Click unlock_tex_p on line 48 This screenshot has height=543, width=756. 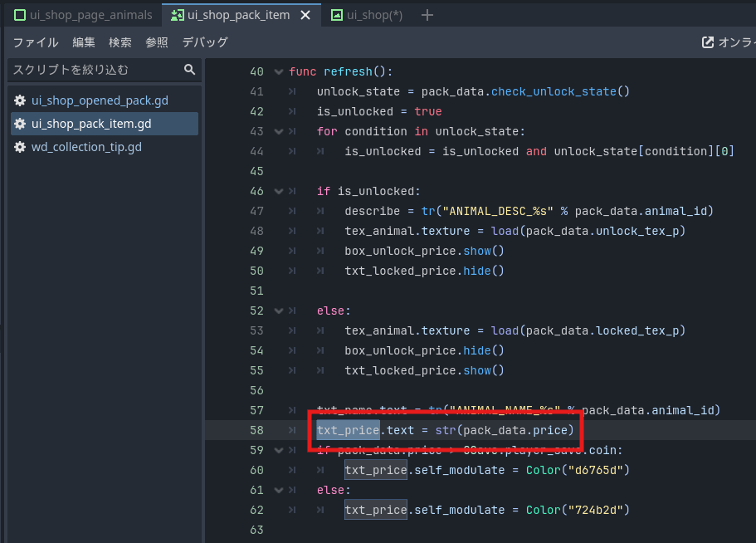637,231
